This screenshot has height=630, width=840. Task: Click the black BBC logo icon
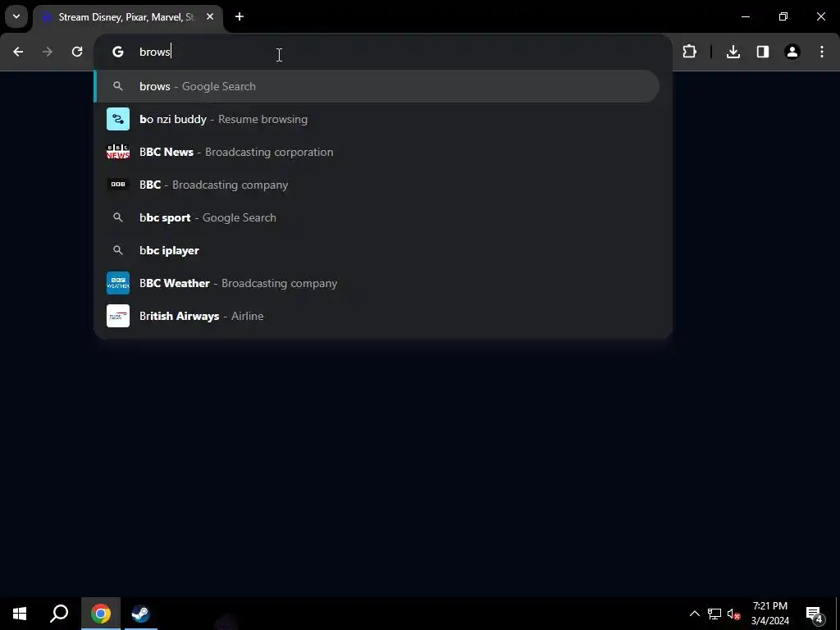tap(118, 185)
